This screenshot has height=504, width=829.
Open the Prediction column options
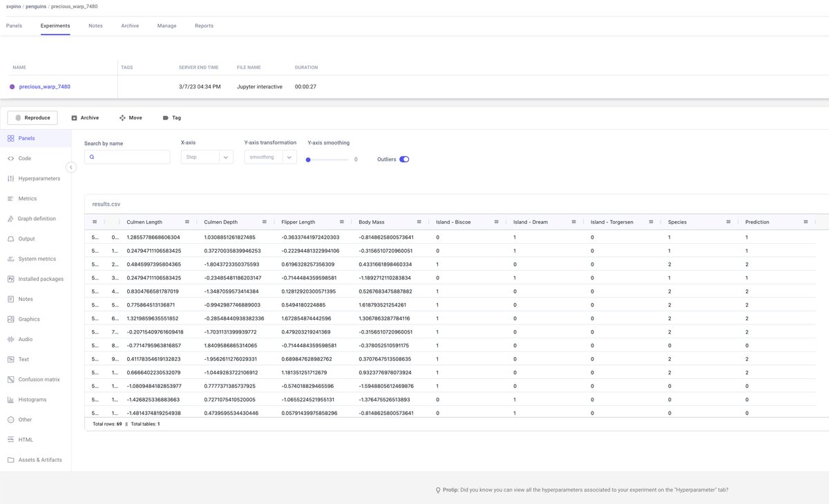(805, 222)
